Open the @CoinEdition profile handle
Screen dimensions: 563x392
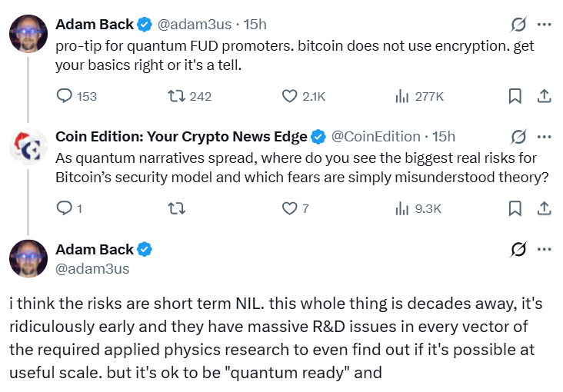point(376,137)
